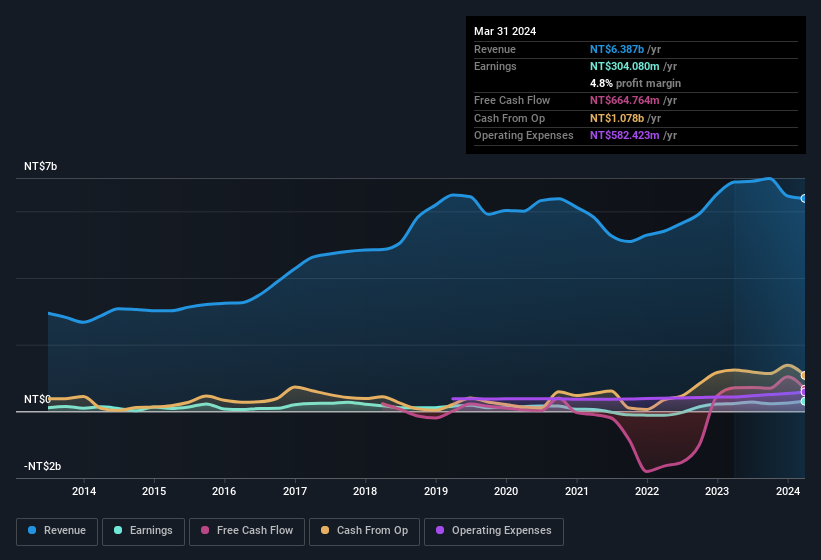Click the 2014 x-axis label
This screenshot has height=560, width=821.
pos(84,491)
